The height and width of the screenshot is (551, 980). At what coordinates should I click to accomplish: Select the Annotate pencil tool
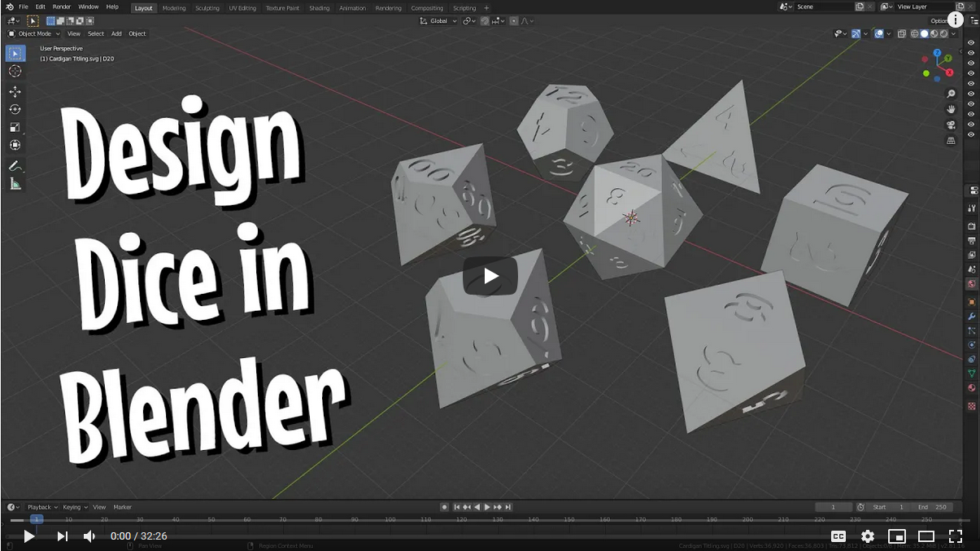15,166
